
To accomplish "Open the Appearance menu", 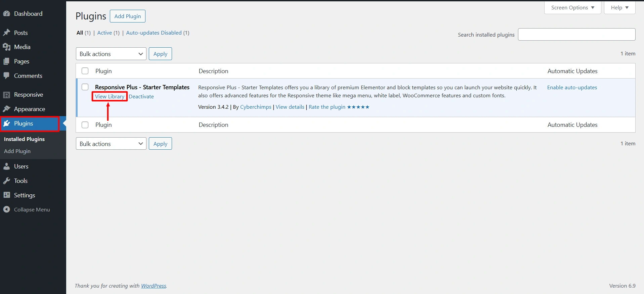I will [30, 109].
